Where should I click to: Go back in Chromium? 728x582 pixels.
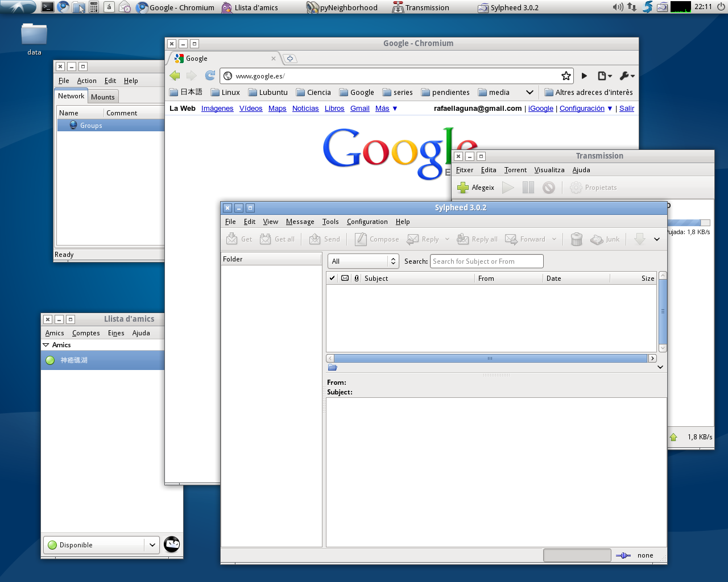tap(175, 76)
